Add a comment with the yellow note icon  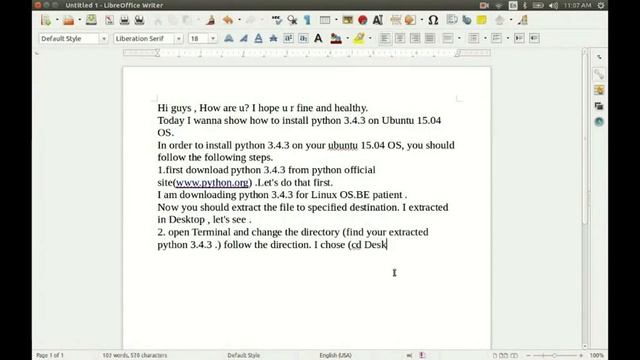coord(482,20)
